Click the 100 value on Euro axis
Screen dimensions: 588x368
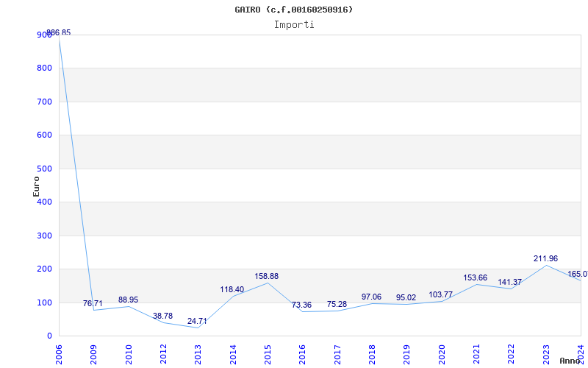44,302
